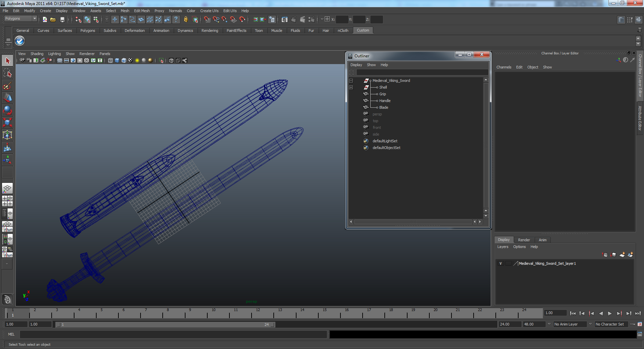Open the Polygons menu set dropdown
644x349 pixels.
click(20, 19)
